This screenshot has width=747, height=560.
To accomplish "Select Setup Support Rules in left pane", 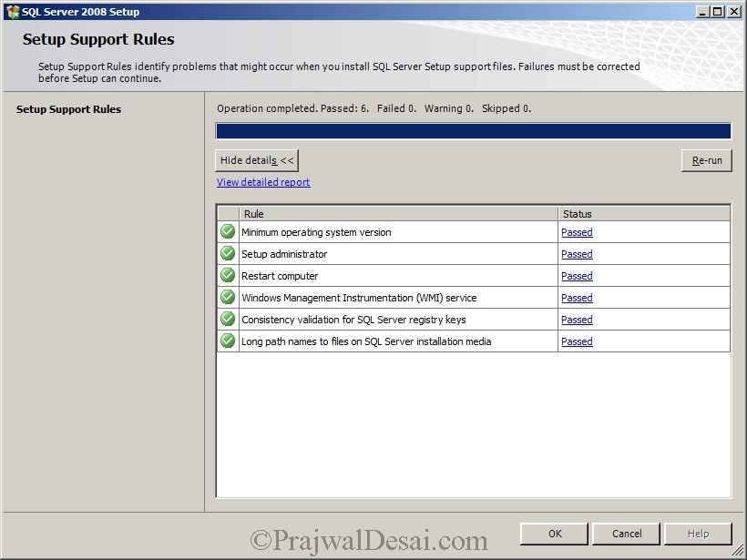I will [69, 109].
